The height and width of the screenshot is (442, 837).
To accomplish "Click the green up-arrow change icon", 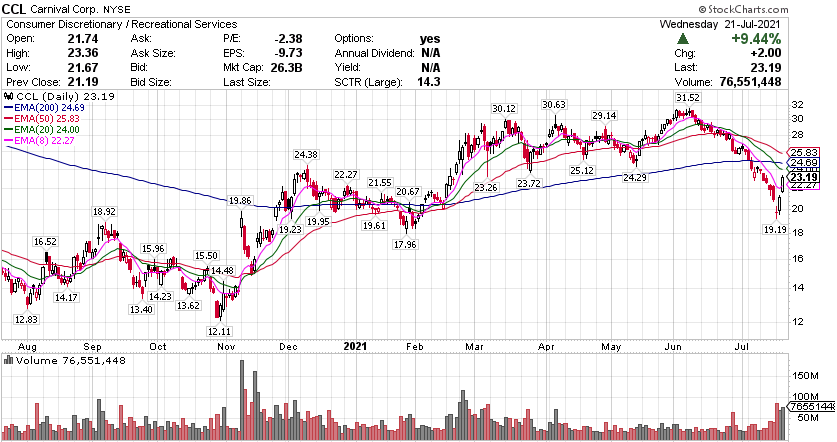I will (683, 39).
